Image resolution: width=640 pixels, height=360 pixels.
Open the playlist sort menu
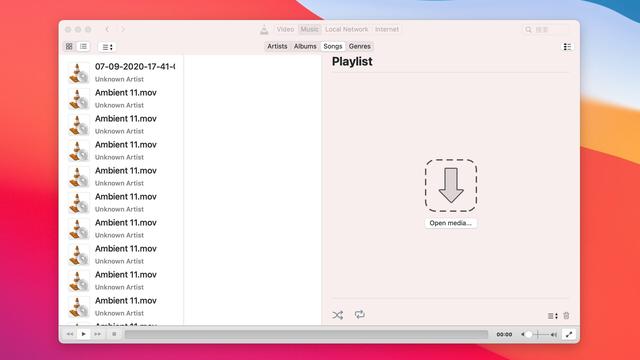coord(552,316)
